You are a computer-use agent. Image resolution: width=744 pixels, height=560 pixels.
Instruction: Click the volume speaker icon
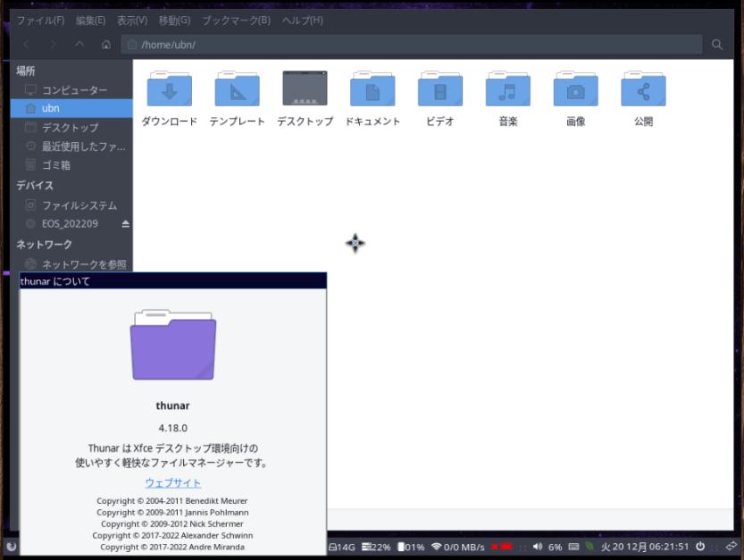pyautogui.click(x=537, y=547)
